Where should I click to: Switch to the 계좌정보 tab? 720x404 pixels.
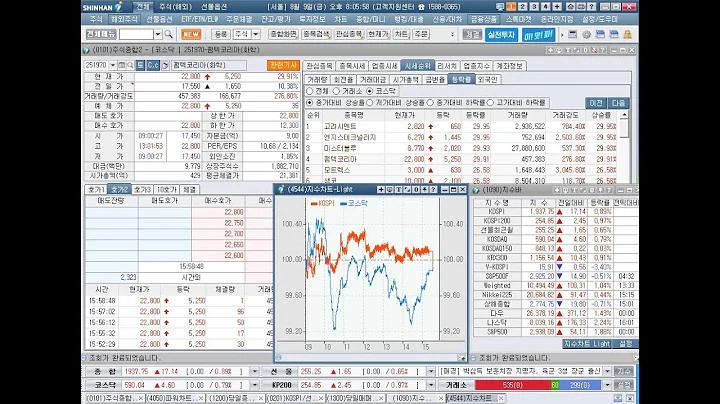[x=509, y=66]
